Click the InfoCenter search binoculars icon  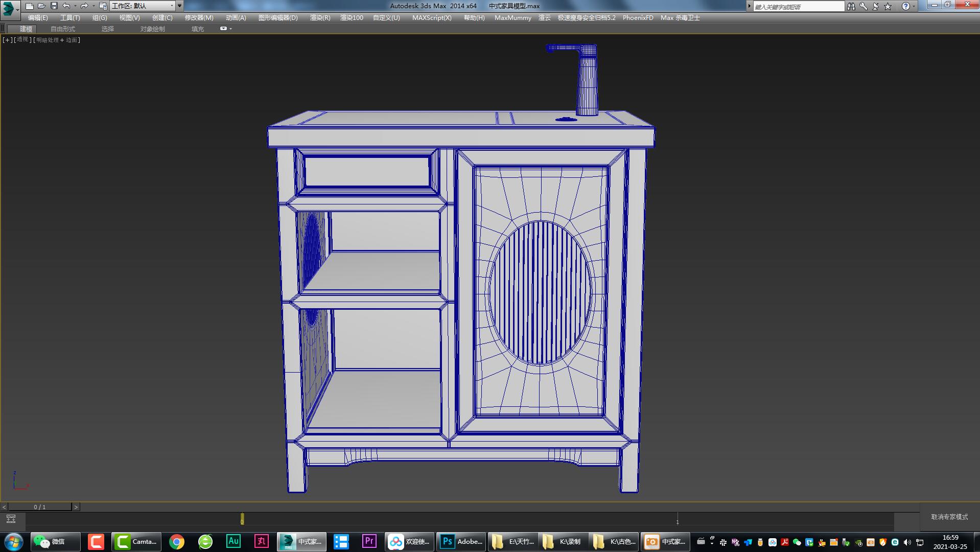[851, 6]
